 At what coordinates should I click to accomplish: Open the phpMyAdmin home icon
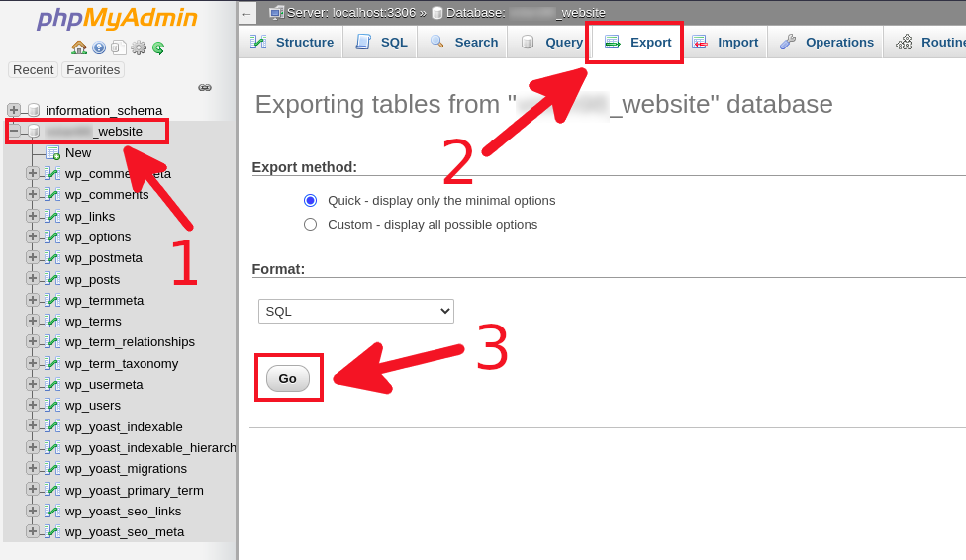pos(79,47)
